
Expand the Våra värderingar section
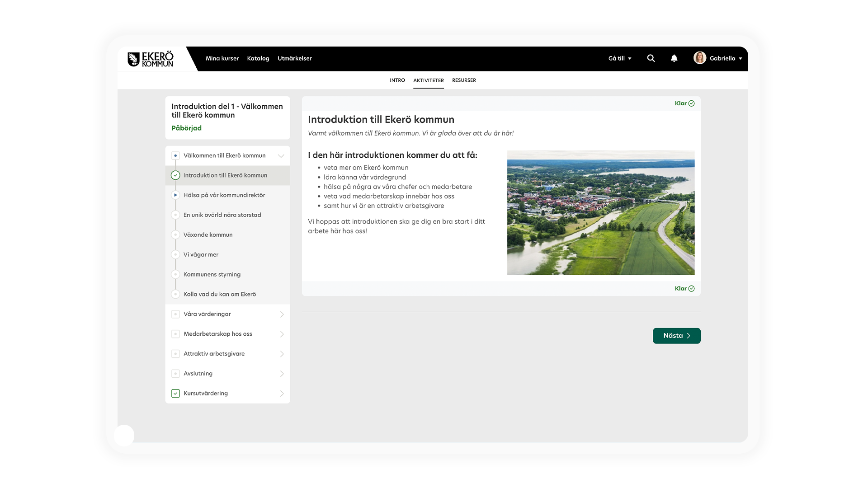(x=282, y=314)
